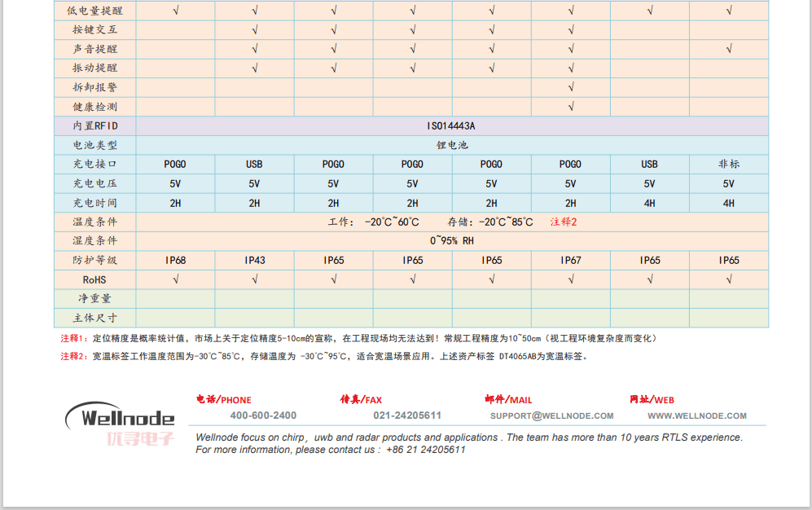This screenshot has width=812, height=510.
Task: Select the 网址/WEB heading
Action: tap(652, 399)
